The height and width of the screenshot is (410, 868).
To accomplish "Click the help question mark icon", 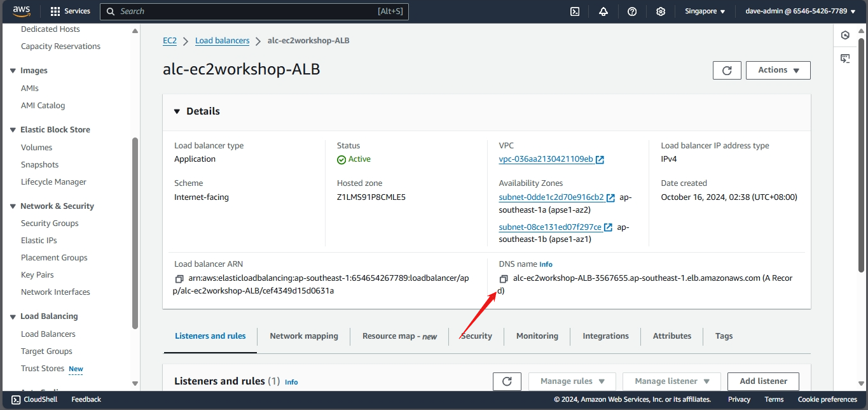I will click(x=631, y=11).
